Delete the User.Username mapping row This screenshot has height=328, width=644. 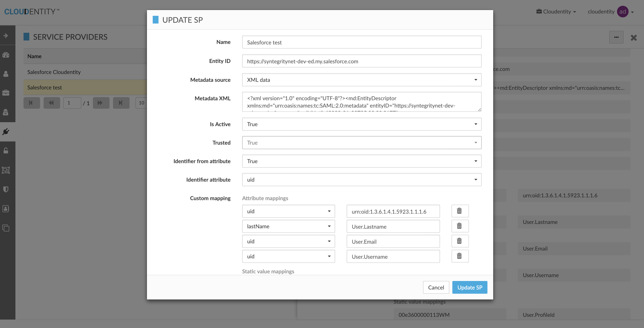pyautogui.click(x=460, y=256)
